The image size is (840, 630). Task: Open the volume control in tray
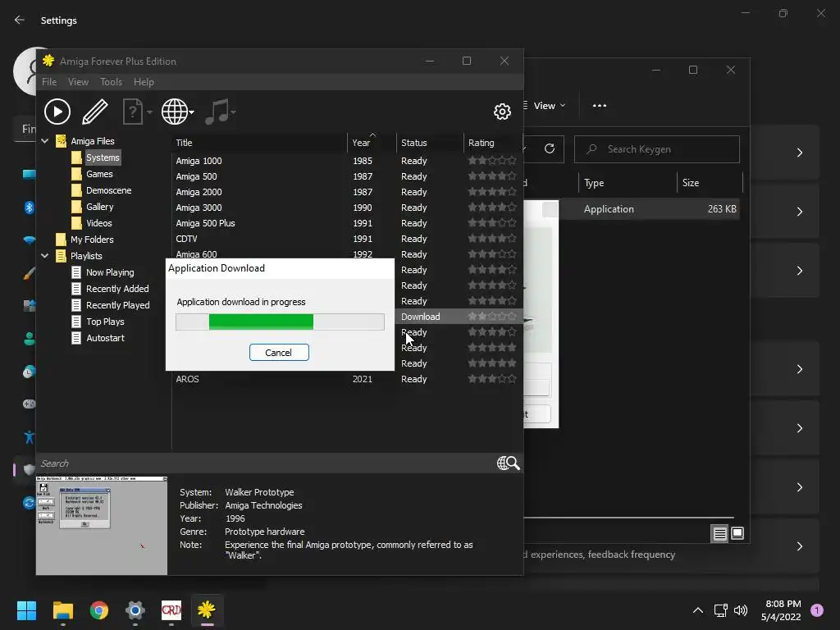pyautogui.click(x=741, y=610)
